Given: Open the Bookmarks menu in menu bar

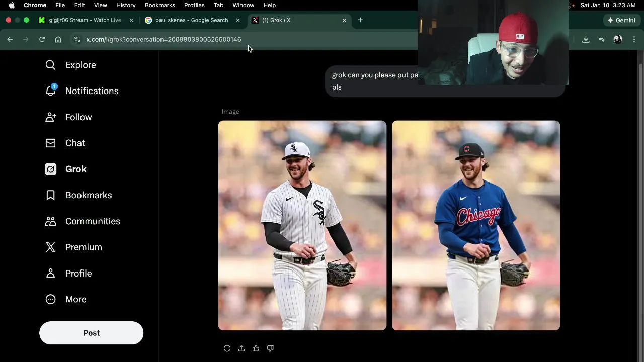Looking at the screenshot, I should (160, 5).
